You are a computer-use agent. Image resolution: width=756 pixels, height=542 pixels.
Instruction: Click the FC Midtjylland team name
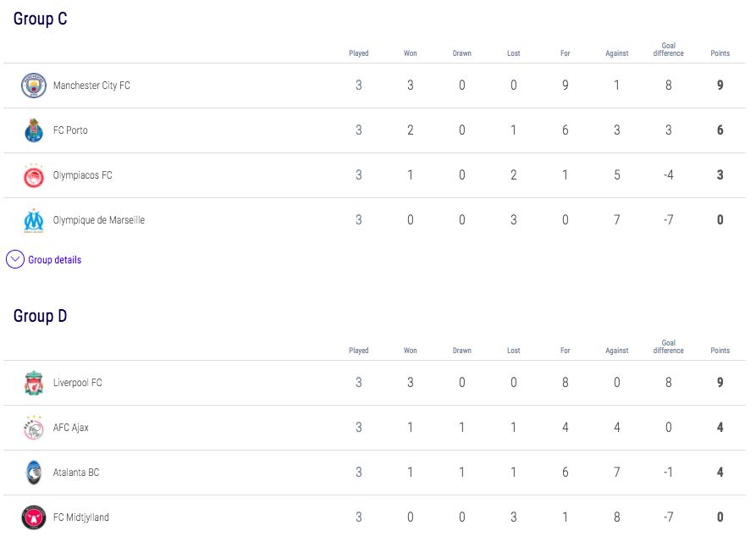click(x=81, y=517)
